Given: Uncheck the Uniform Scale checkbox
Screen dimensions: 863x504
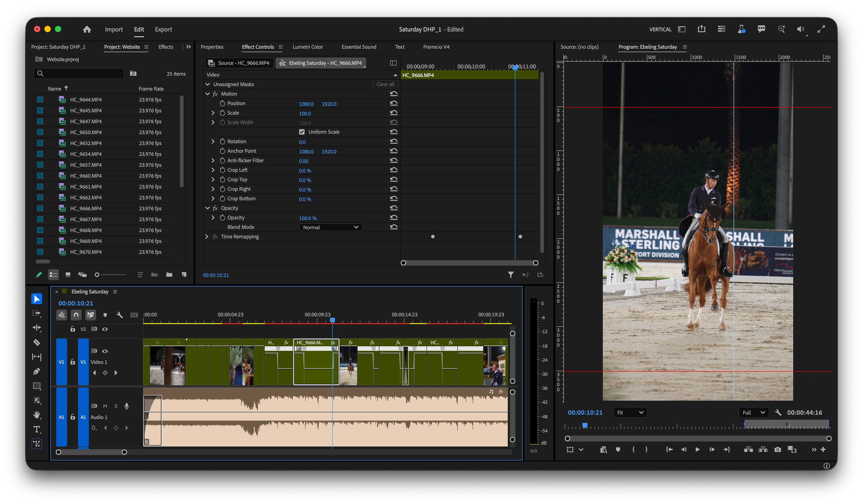Looking at the screenshot, I should tap(302, 132).
